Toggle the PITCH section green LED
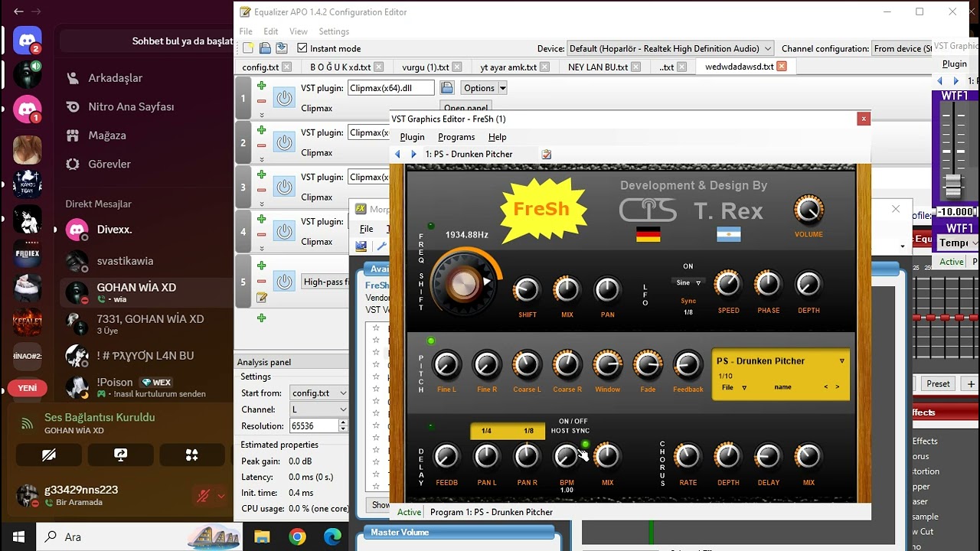Screen dimensions: 980x551 click(431, 341)
